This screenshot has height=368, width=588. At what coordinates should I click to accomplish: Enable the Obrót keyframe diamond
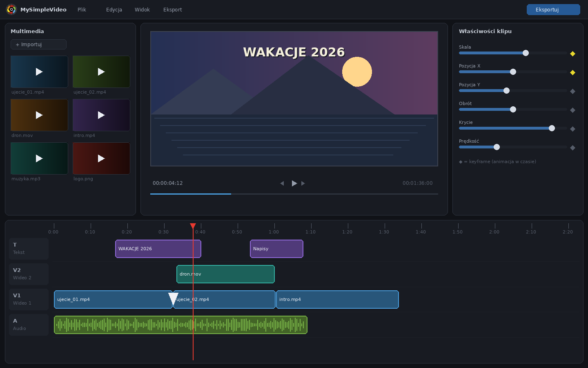click(x=572, y=110)
